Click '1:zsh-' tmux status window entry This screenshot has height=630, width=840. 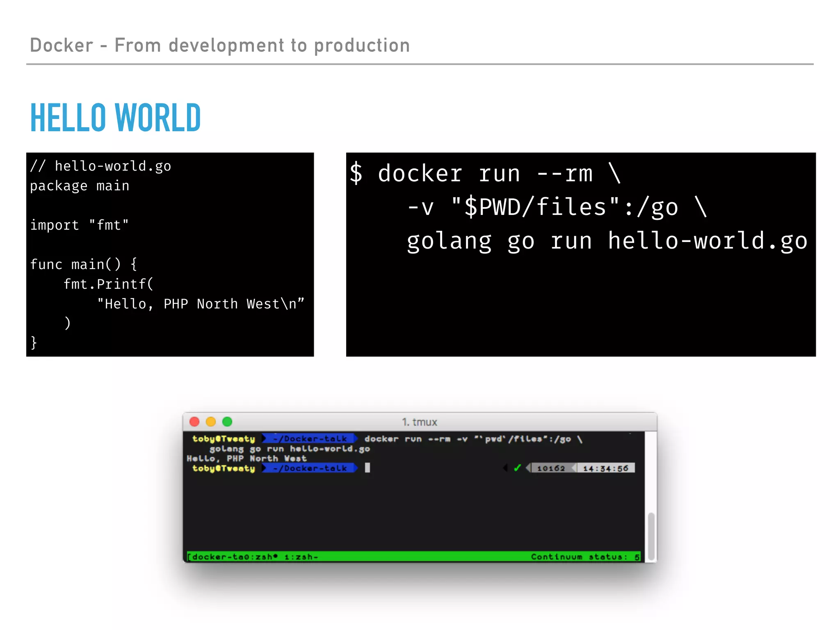pyautogui.click(x=301, y=557)
